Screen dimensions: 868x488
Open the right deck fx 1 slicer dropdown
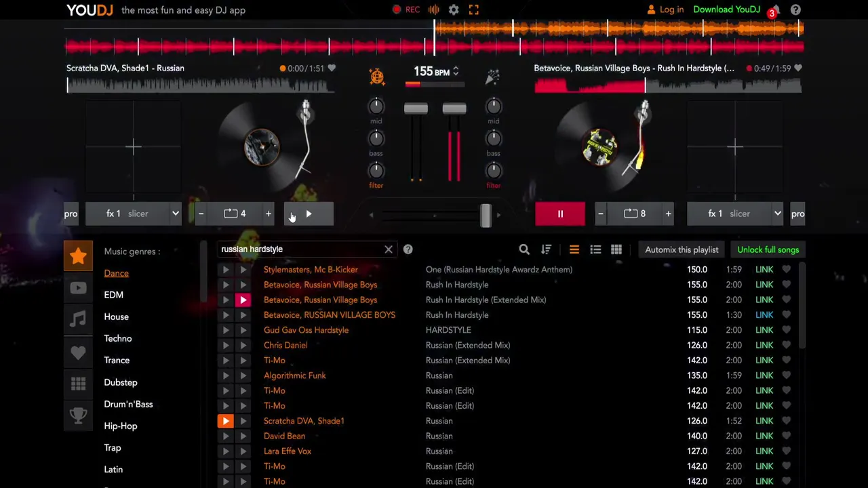point(736,213)
